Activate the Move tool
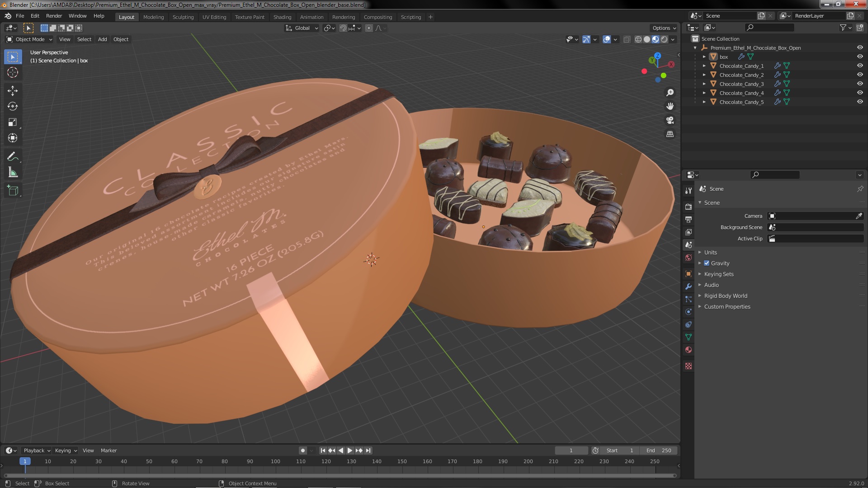The width and height of the screenshot is (868, 488). click(x=13, y=91)
